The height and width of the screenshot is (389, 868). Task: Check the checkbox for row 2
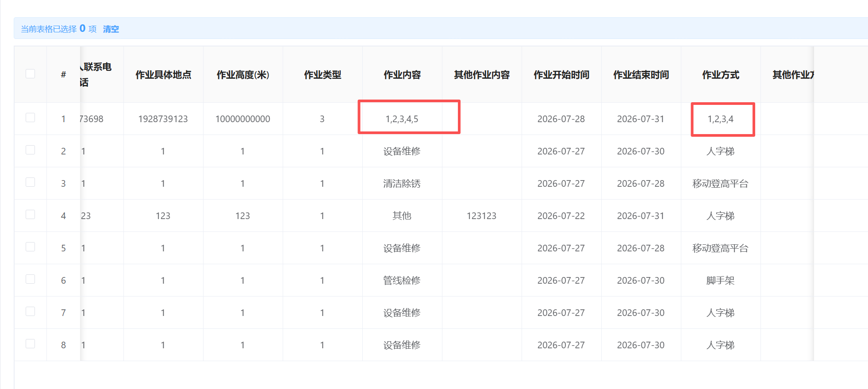[x=30, y=150]
